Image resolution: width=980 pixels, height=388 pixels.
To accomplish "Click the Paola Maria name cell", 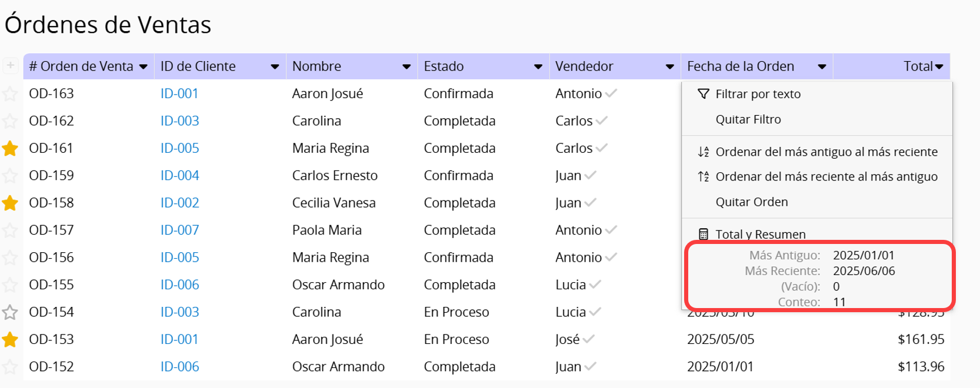I will [x=326, y=230].
